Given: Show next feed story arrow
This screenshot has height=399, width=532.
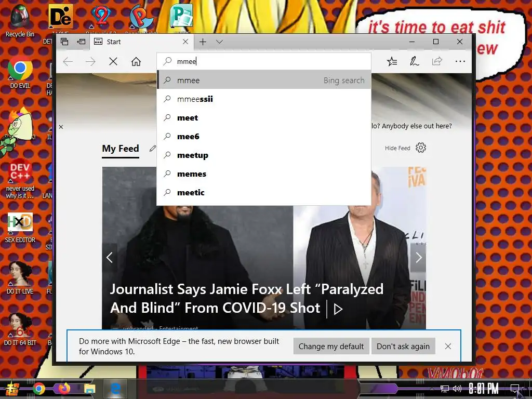Looking at the screenshot, I should point(418,258).
